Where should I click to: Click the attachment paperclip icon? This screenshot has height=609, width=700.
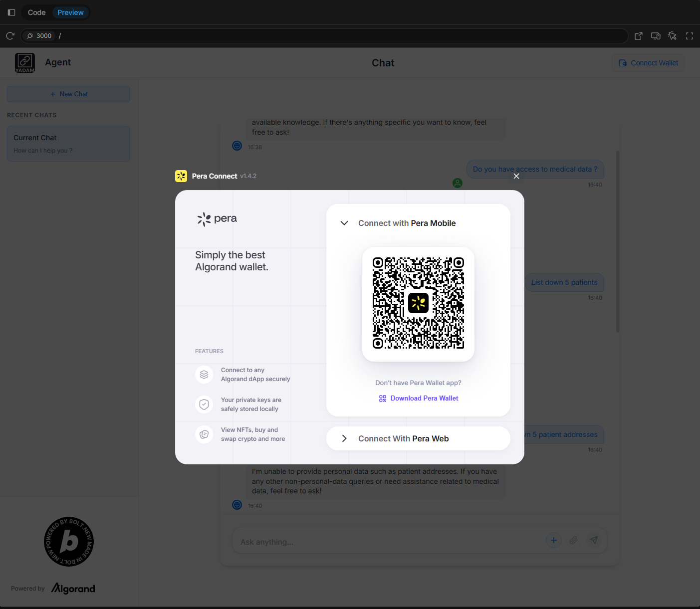[574, 540]
